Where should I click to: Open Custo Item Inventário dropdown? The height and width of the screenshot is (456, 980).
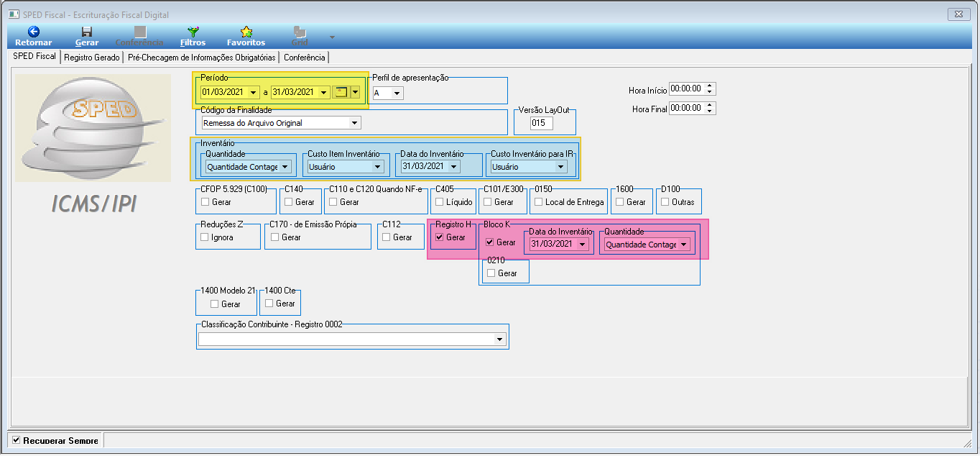click(378, 167)
